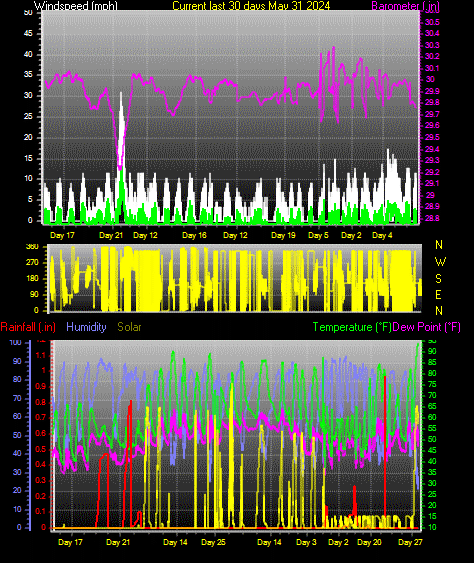Click the 0.8 value on red rainfall axis

(x=41, y=403)
